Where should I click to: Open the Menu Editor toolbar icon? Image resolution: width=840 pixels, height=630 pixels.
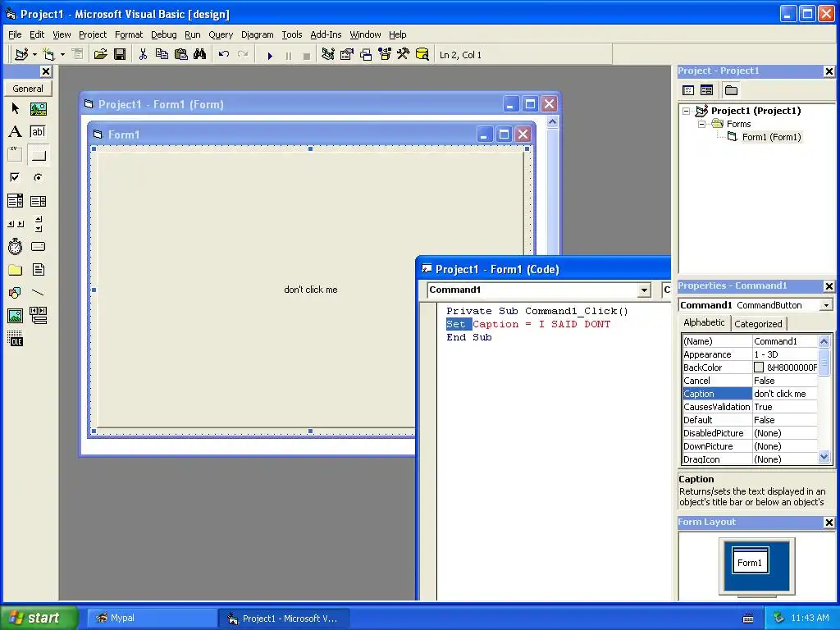(78, 55)
